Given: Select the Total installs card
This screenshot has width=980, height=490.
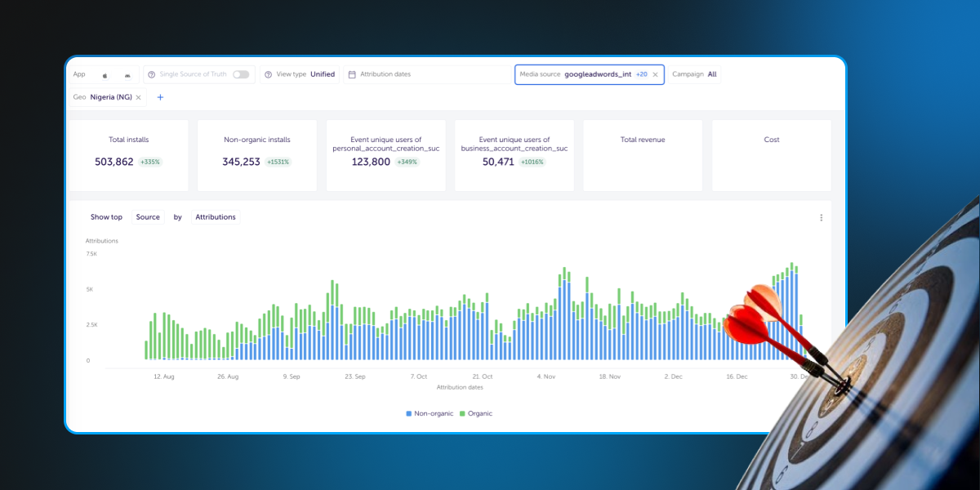Looking at the screenshot, I should [128, 156].
